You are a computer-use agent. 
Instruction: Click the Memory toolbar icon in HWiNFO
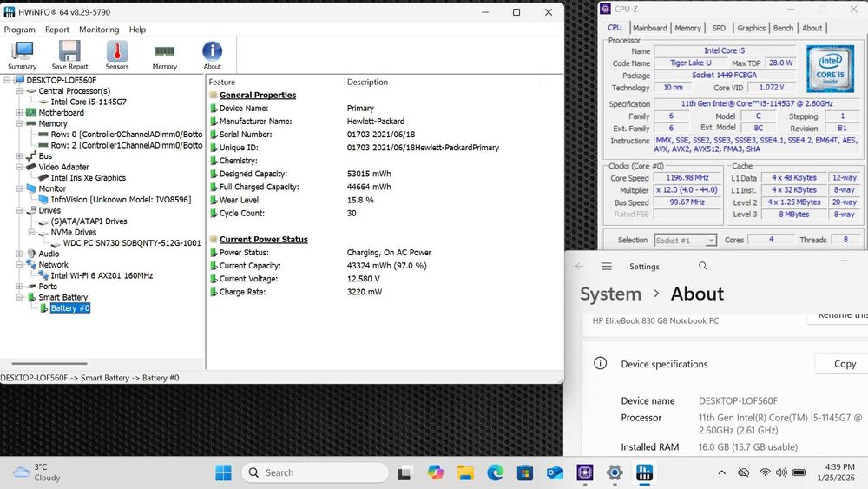164,56
